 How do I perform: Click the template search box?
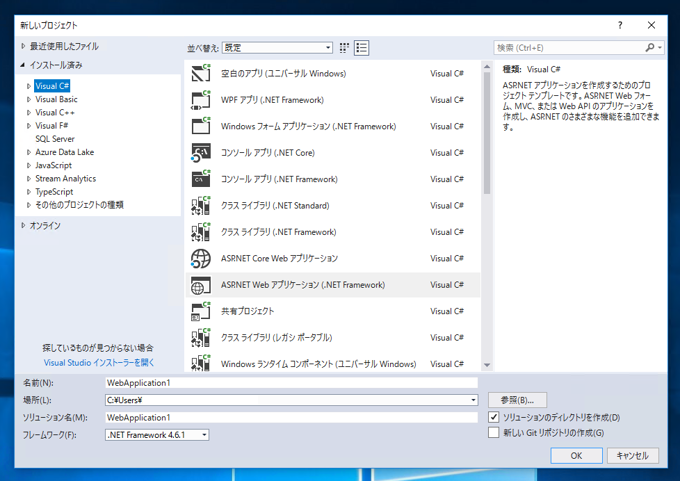tap(568, 47)
